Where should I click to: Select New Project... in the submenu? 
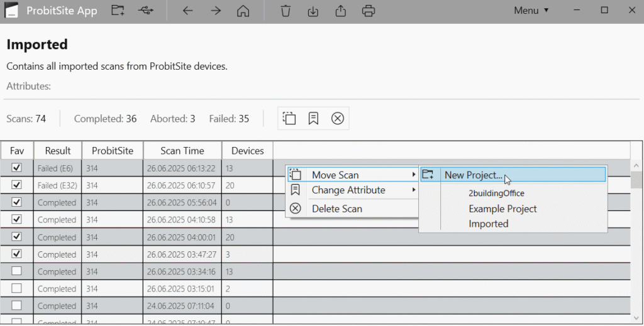point(513,175)
